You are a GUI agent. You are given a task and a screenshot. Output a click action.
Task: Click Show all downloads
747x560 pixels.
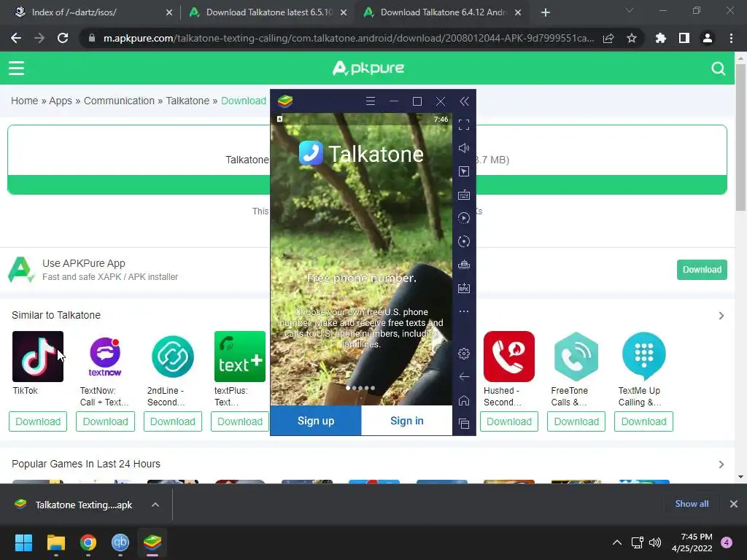692,504
